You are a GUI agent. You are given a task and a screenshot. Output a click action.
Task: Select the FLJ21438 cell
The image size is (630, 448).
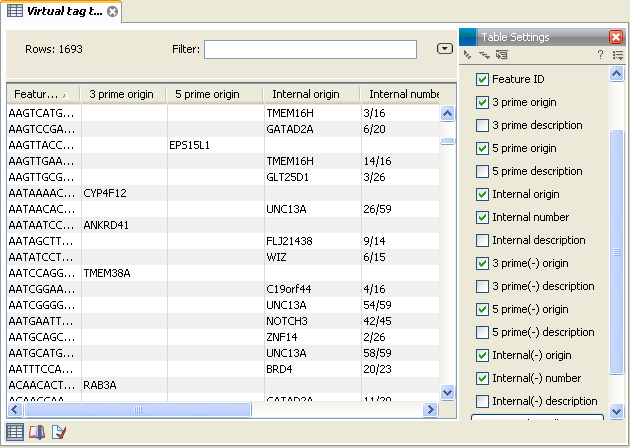[313, 241]
